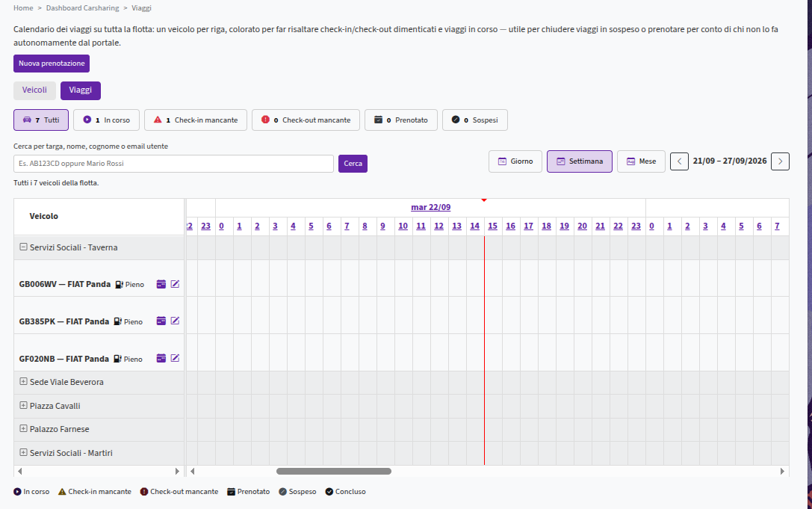
Task: Click the red current-time marker in the header
Action: click(x=483, y=200)
